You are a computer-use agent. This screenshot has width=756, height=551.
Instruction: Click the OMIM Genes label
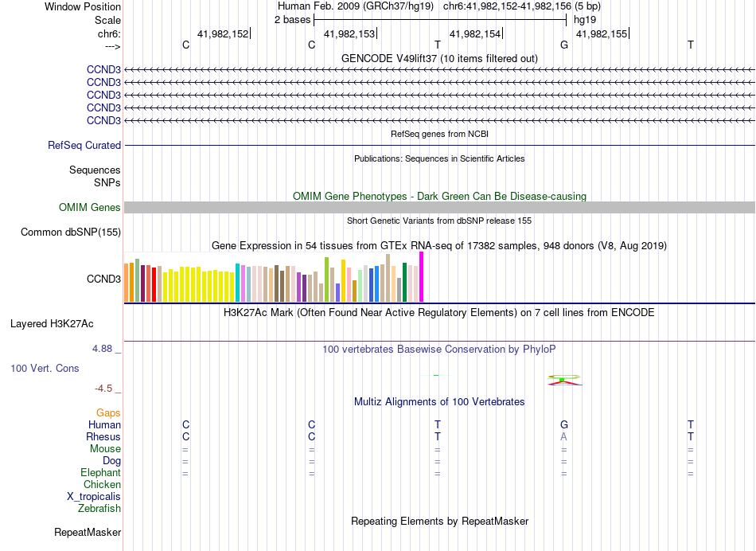(89, 208)
